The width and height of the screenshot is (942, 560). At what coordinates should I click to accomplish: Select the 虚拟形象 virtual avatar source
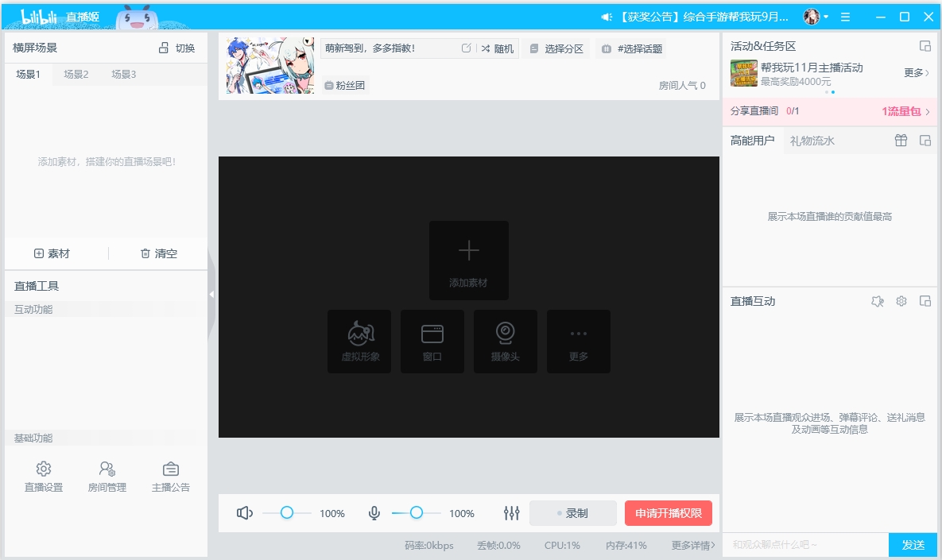click(x=359, y=342)
